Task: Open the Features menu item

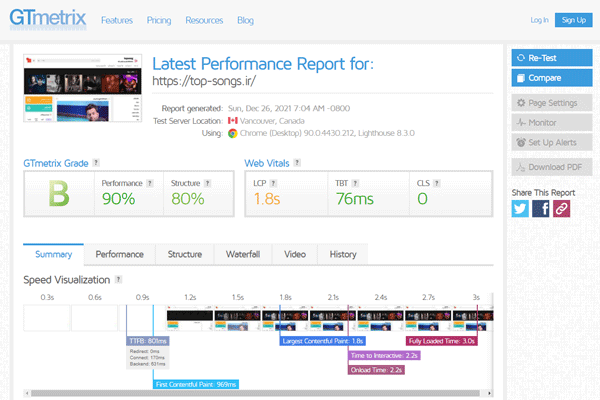Action: [117, 20]
